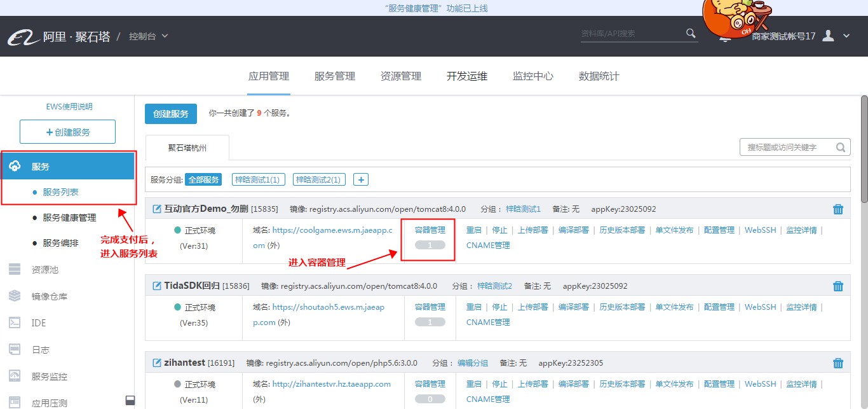Image resolution: width=868 pixels, height=409 pixels.
Task: Switch to 服务管理 tab
Action: (x=335, y=76)
